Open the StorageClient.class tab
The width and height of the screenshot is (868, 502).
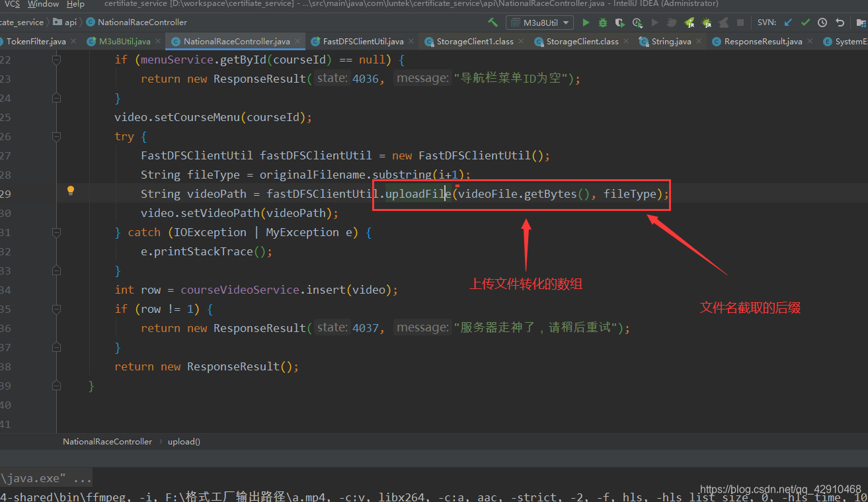(582, 41)
